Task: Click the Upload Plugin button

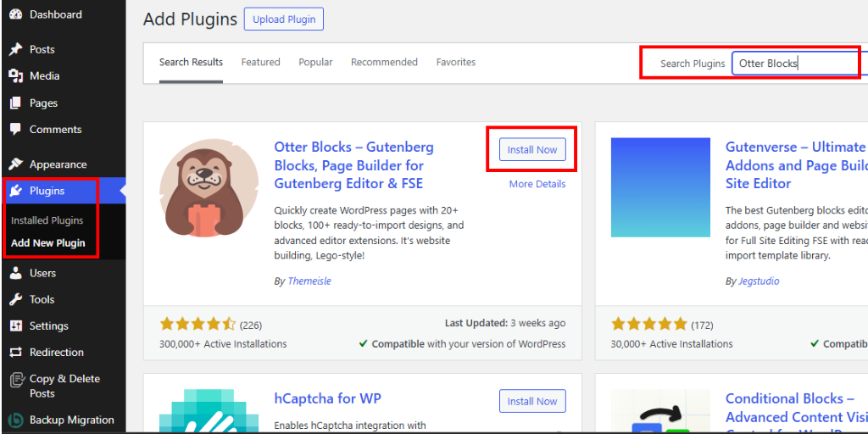Action: pos(284,19)
